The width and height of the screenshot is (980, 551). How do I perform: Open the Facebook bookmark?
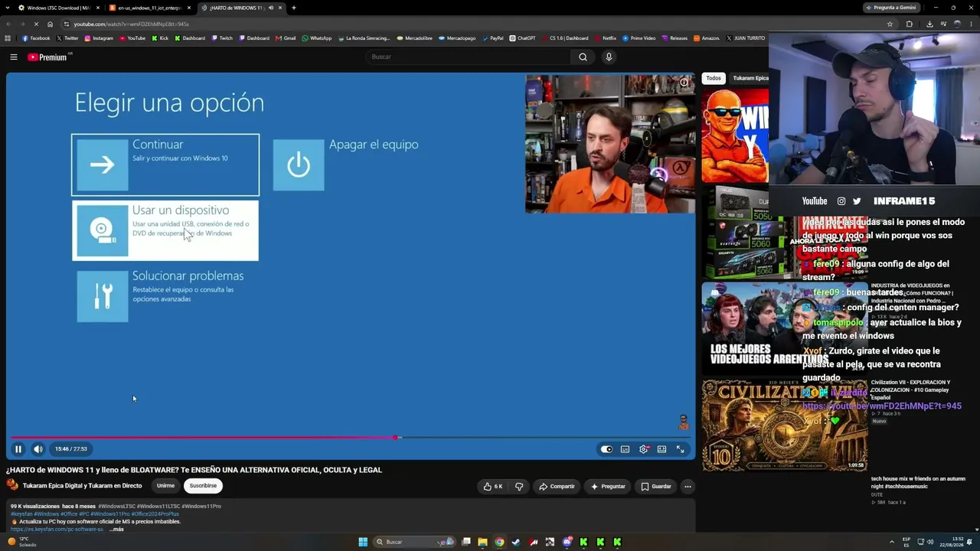(x=36, y=38)
